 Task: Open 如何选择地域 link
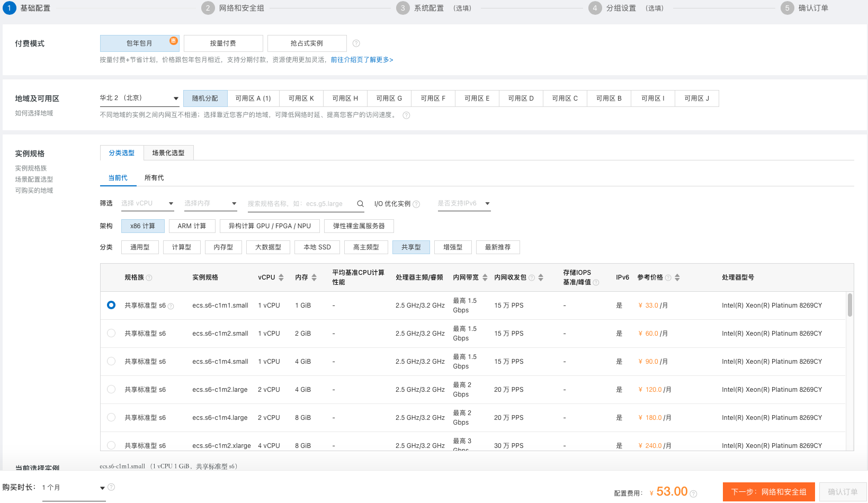click(34, 113)
